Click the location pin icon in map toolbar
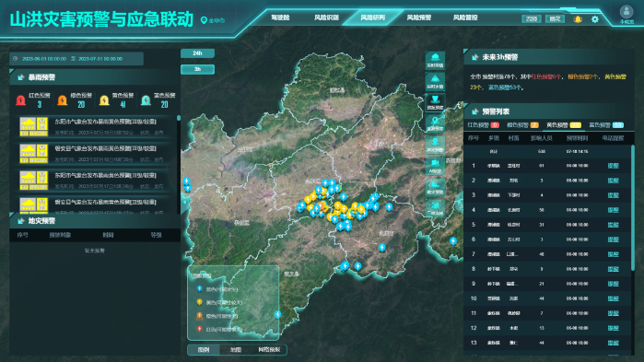644x362 pixels. tap(435, 123)
